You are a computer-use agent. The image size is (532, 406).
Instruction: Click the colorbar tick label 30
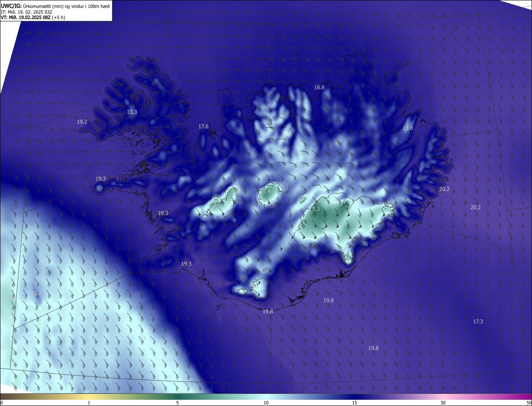pos(443,403)
